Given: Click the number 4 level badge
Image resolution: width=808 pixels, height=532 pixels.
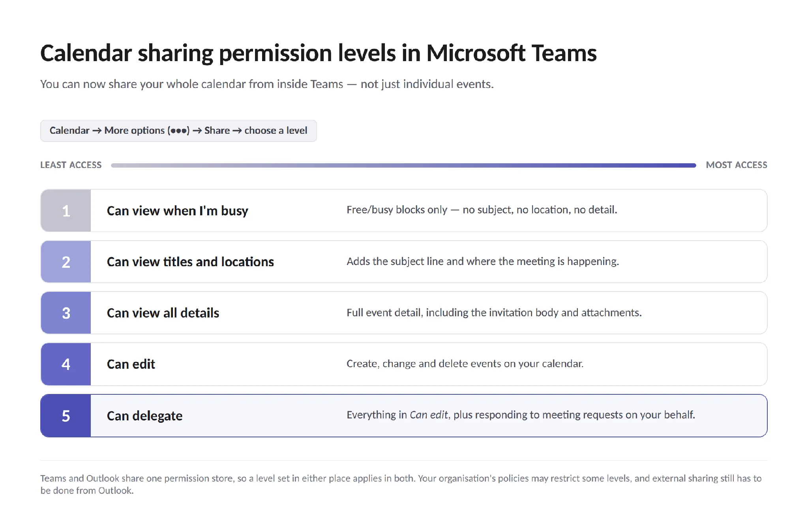Looking at the screenshot, I should [66, 364].
